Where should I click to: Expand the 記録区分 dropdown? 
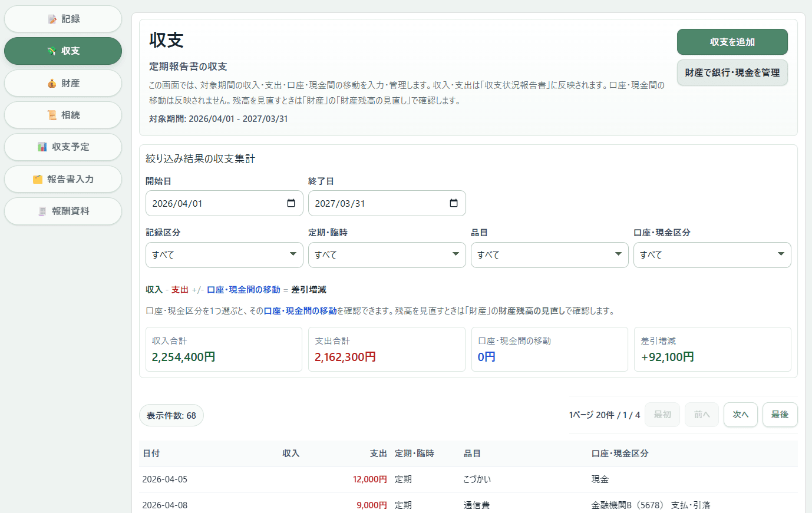pos(225,255)
